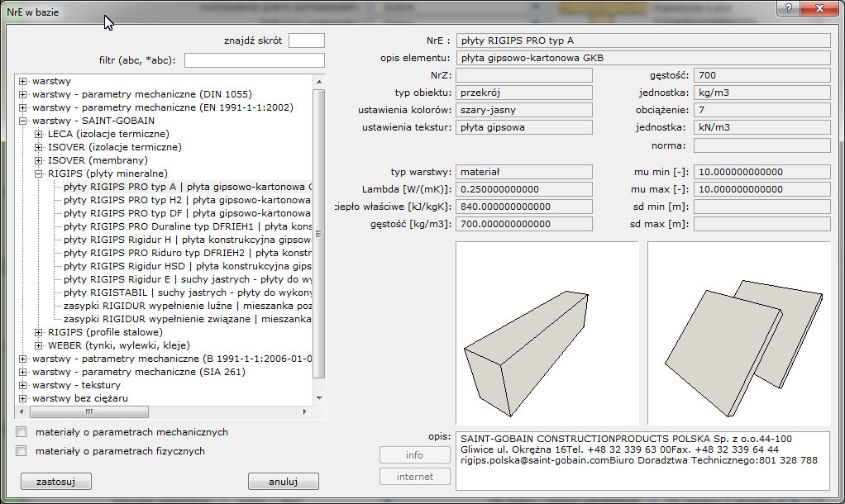Click the dialog help question mark button
845x504 pixels.
pos(789,8)
